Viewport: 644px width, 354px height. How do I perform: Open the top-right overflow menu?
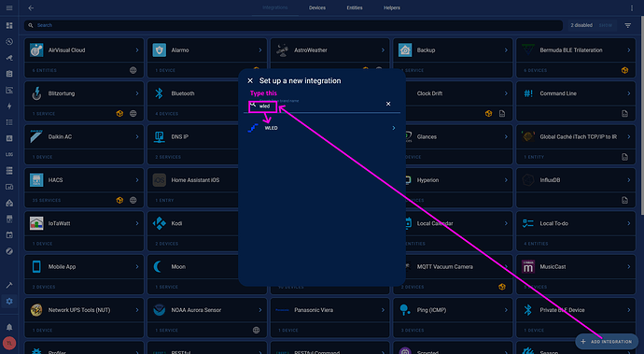[x=632, y=7]
